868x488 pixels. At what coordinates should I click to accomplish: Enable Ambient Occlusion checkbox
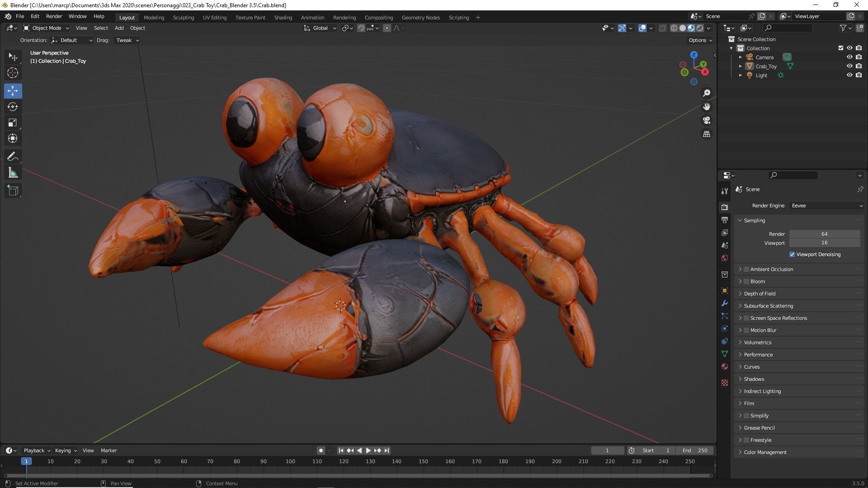[746, 269]
